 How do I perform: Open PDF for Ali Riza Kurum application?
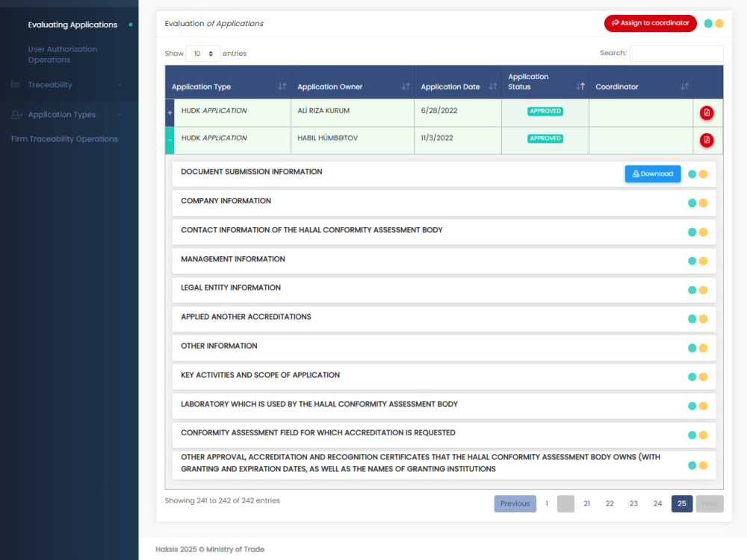(707, 113)
